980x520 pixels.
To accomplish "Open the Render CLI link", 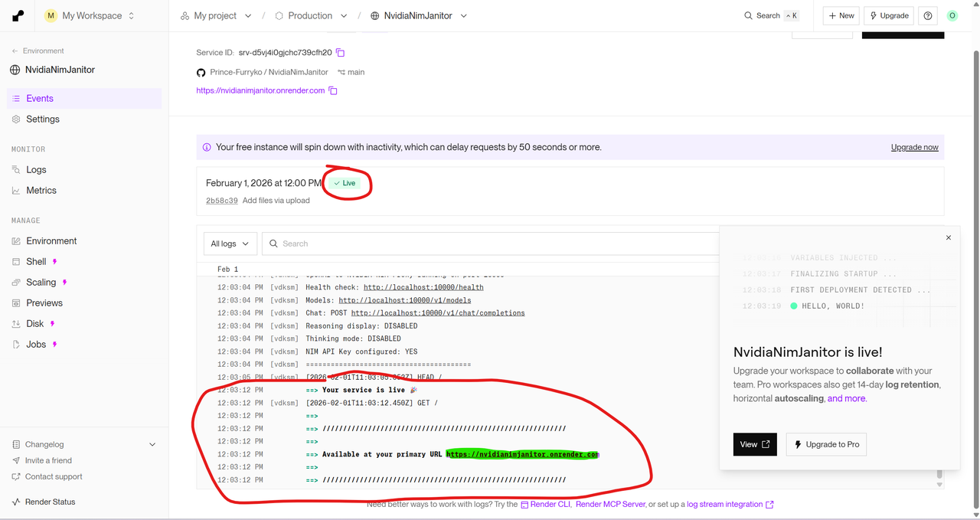I will pyautogui.click(x=546, y=505).
